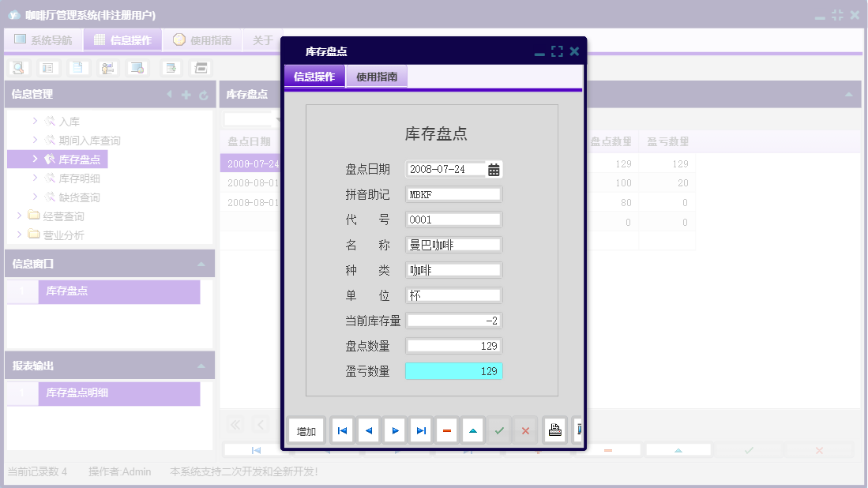The height and width of the screenshot is (488, 868).
Task: Click the 拼音助记 input field
Action: coord(453,193)
